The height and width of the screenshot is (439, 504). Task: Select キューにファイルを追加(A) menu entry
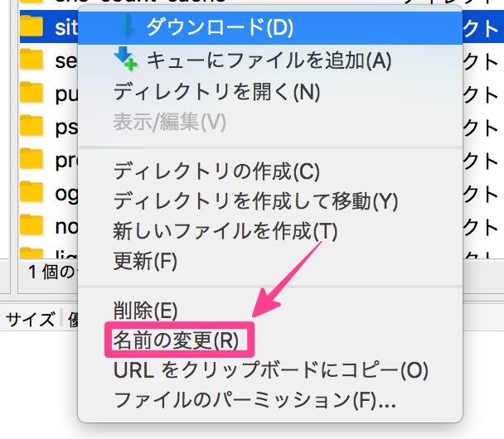point(270,61)
